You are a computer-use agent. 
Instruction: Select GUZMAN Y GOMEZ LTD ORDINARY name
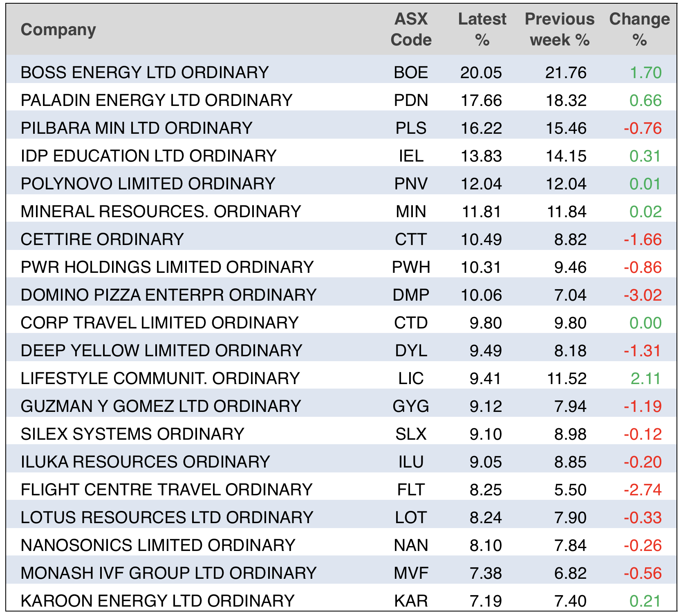pos(161,406)
